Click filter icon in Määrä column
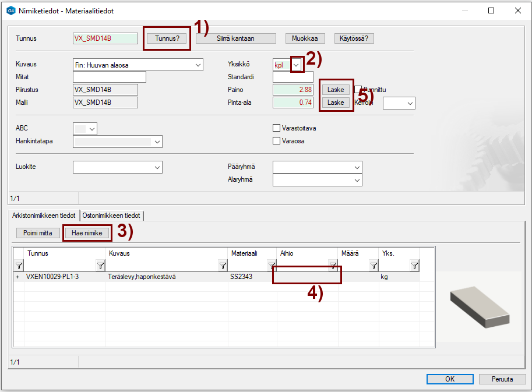This screenshot has width=532, height=392. coord(374,266)
